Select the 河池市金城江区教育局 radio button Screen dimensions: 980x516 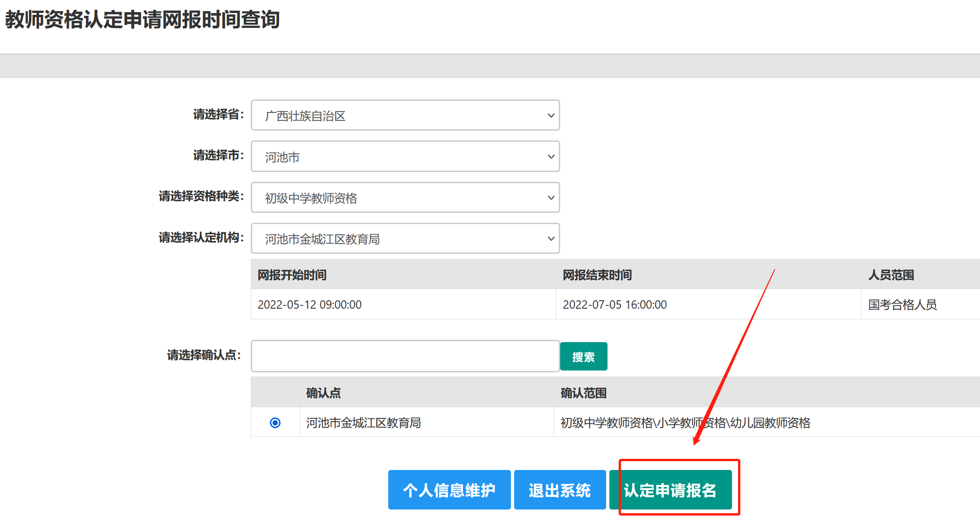[275, 423]
